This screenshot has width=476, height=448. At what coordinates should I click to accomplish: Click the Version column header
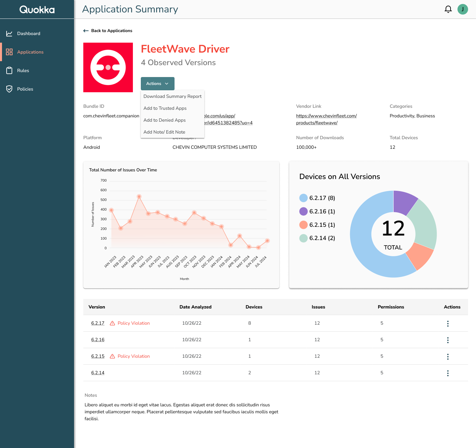pyautogui.click(x=97, y=307)
